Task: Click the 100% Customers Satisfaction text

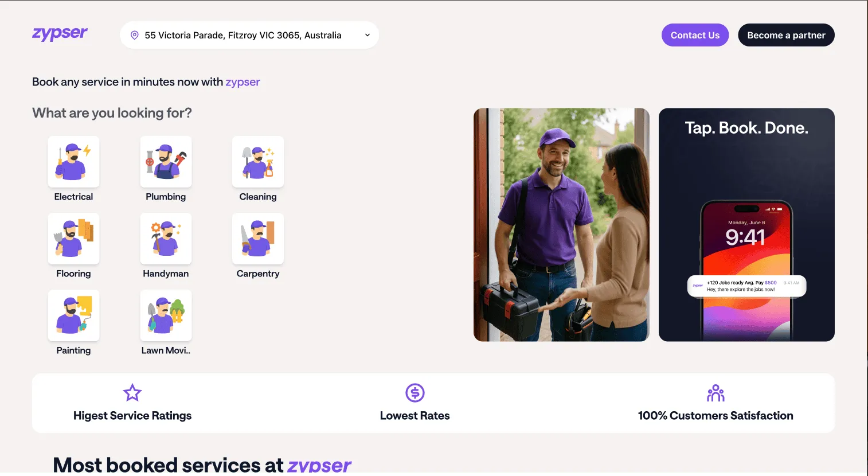Action: (715, 416)
